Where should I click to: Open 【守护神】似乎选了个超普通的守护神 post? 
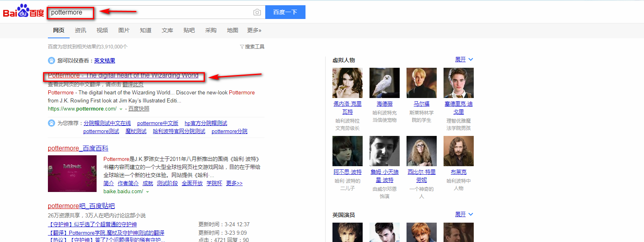pos(93,224)
